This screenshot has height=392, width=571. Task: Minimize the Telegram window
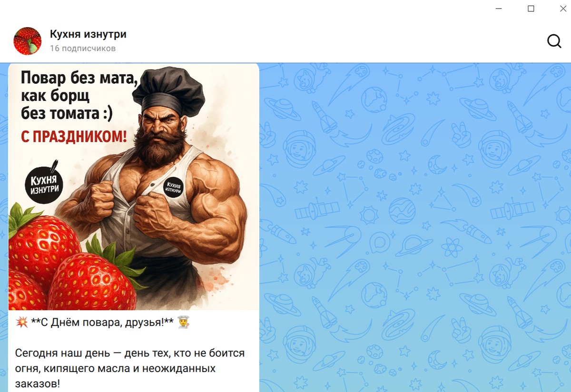click(499, 9)
